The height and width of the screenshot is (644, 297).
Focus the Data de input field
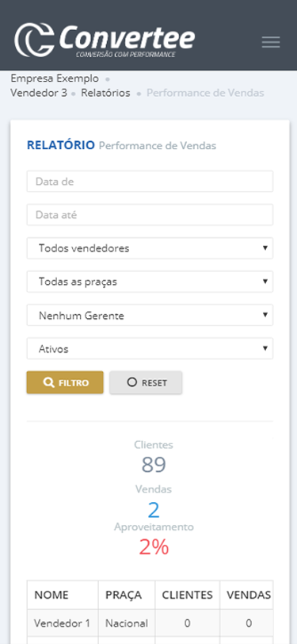tap(150, 181)
